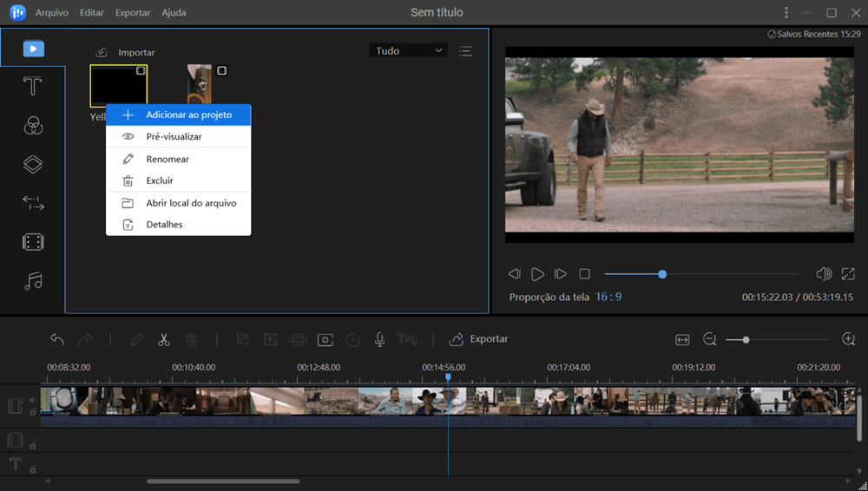Change the 16 : 9 aspect ratio
The height and width of the screenshot is (491, 868).
(x=608, y=297)
